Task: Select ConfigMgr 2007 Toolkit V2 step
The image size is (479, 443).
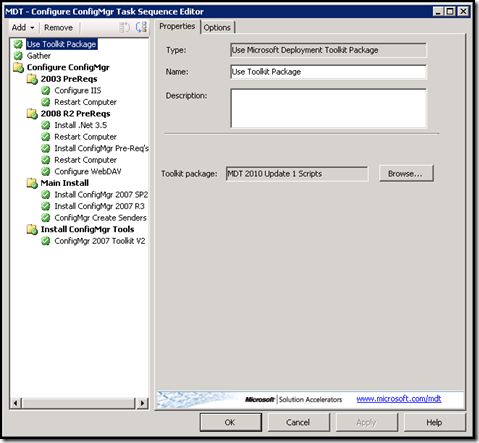Action: pos(100,241)
